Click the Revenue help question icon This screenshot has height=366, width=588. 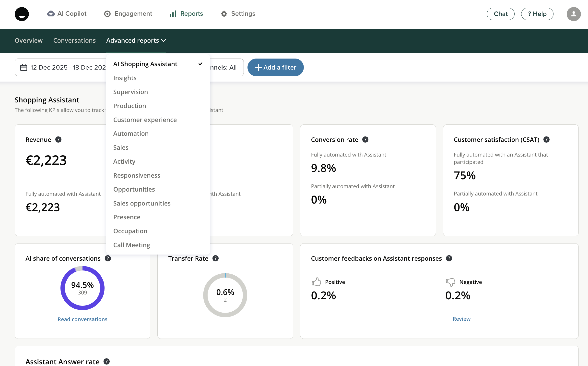click(58, 139)
